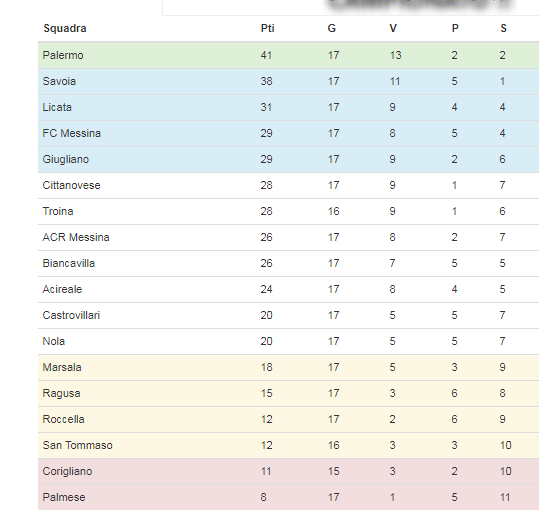Open the Castrovillari team entry
Viewport: 539px width, 523px height.
coord(71,315)
